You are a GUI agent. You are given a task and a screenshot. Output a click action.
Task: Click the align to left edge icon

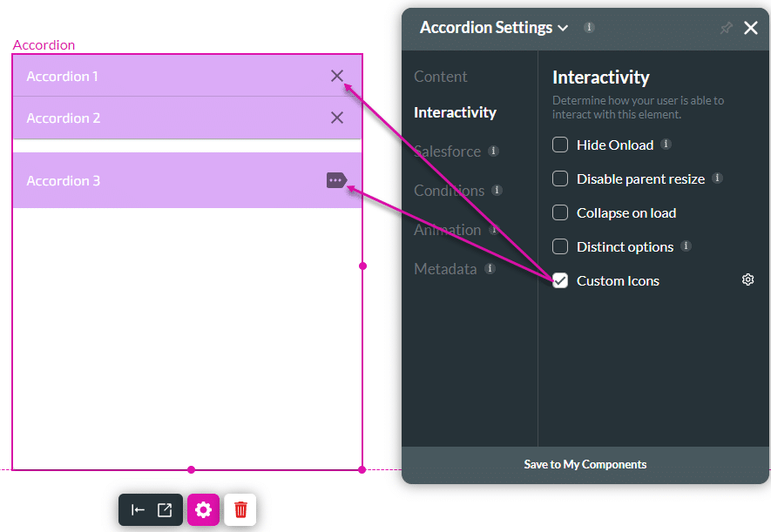(x=138, y=509)
